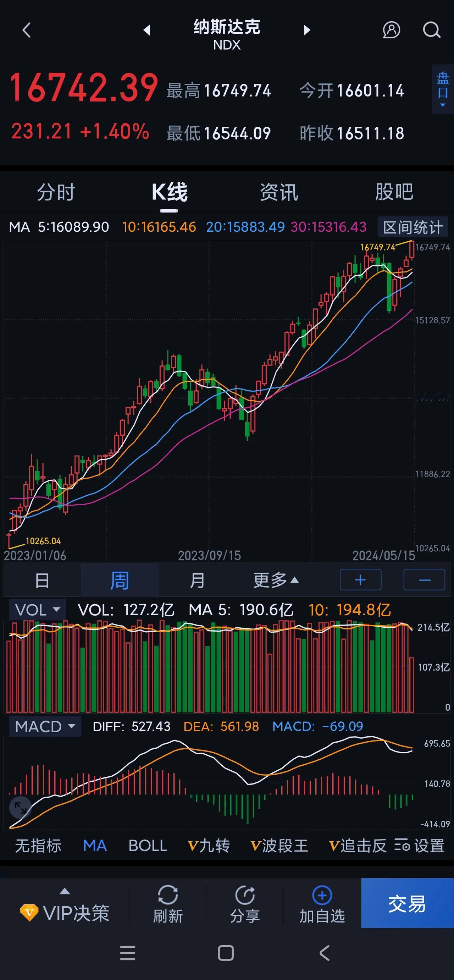Open the MACD indicator dropdown
This screenshot has height=980, width=454.
tap(45, 727)
